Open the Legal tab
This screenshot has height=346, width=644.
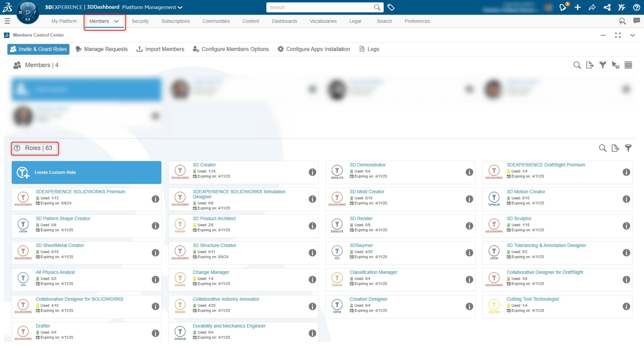point(355,21)
